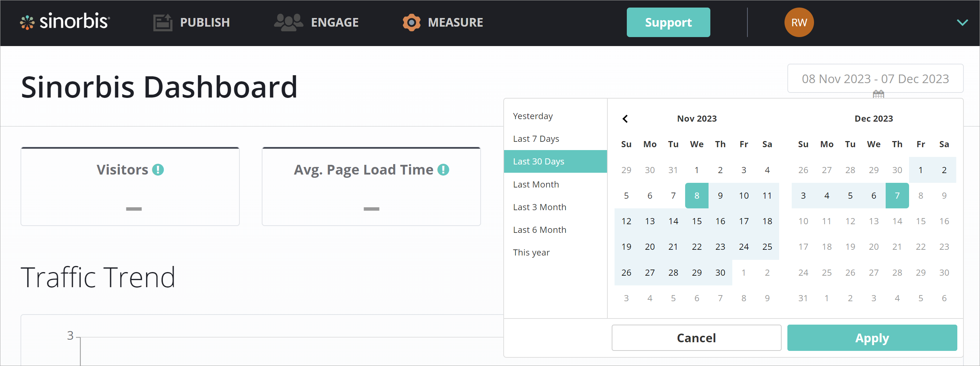
Task: Choose the Last Month preset
Action: (x=536, y=185)
